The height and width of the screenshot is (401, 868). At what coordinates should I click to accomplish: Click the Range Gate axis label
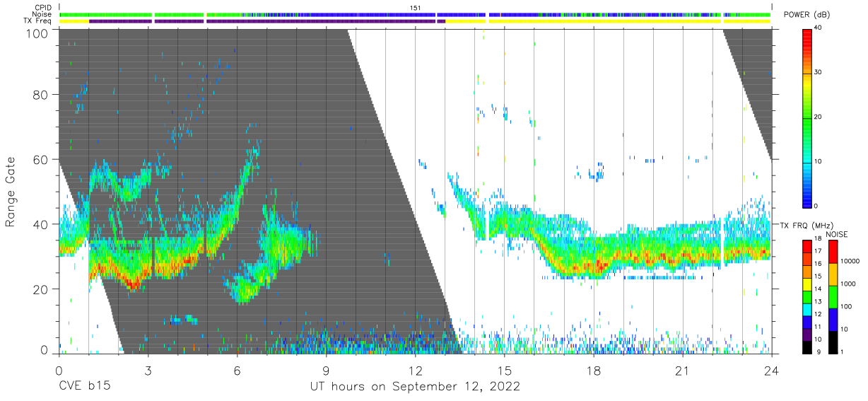point(11,192)
